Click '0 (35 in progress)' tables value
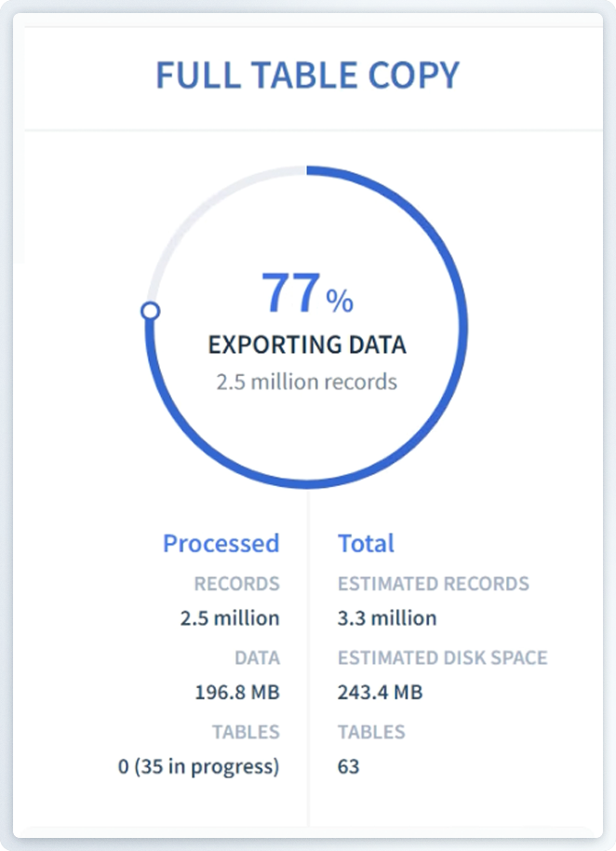 click(198, 766)
